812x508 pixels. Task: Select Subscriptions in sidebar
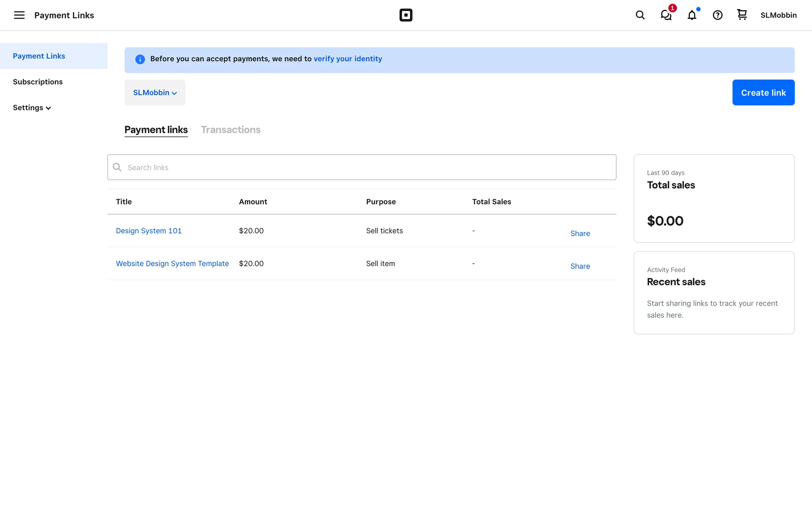pyautogui.click(x=38, y=82)
